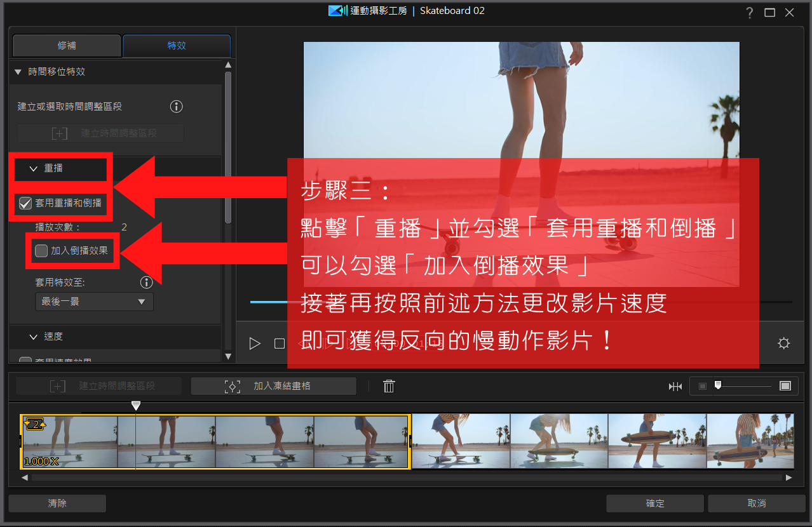The image size is (812, 527).
Task: Play the video preview
Action: click(255, 344)
